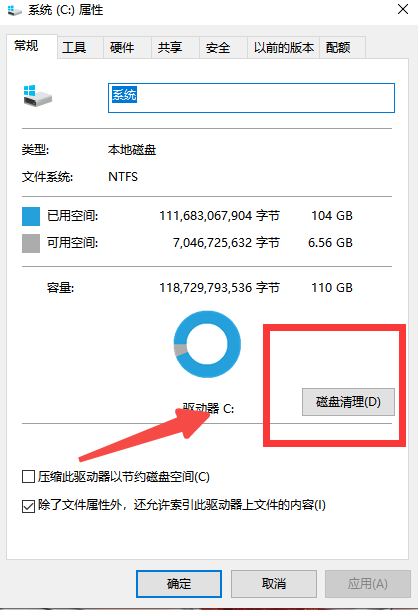Click the 本地磁盘 type value
Image resolution: width=418 pixels, height=610 pixels.
pos(132,150)
